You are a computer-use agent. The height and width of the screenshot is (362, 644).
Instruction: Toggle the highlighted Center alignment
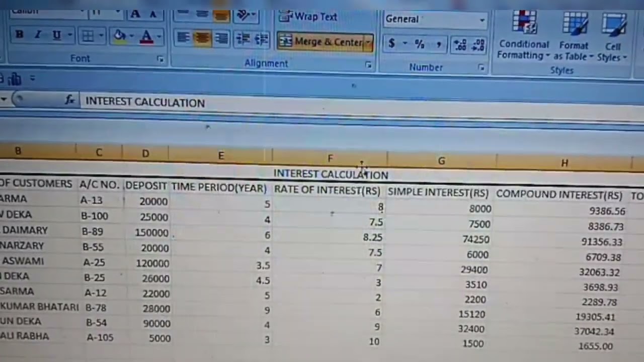(x=202, y=39)
